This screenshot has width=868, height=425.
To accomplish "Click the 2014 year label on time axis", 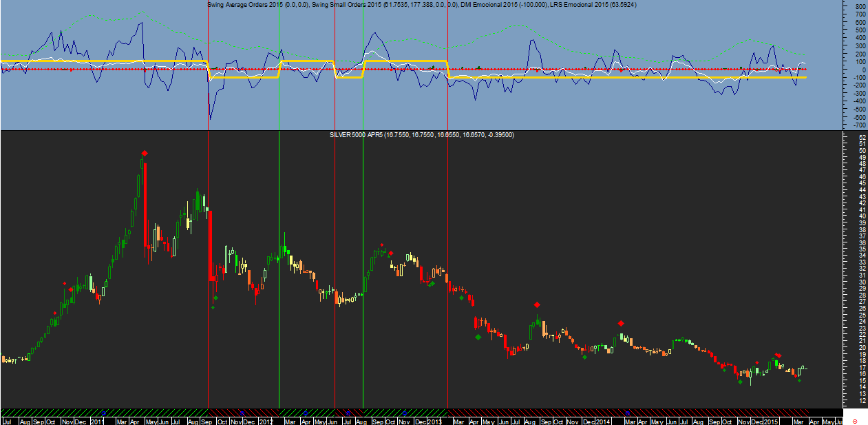I will click(603, 421).
